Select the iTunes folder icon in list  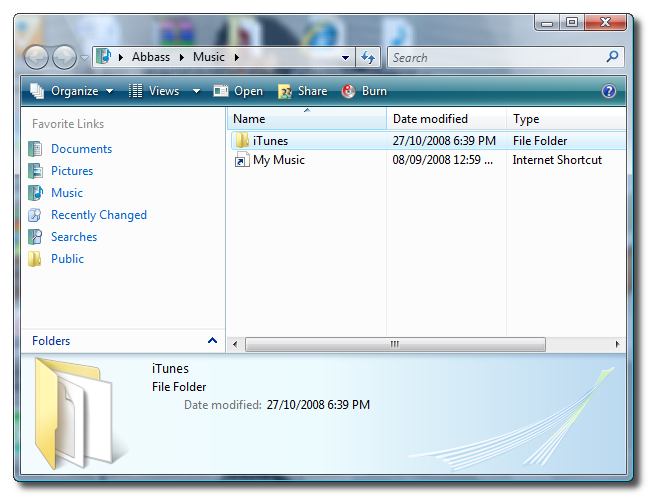[241, 141]
